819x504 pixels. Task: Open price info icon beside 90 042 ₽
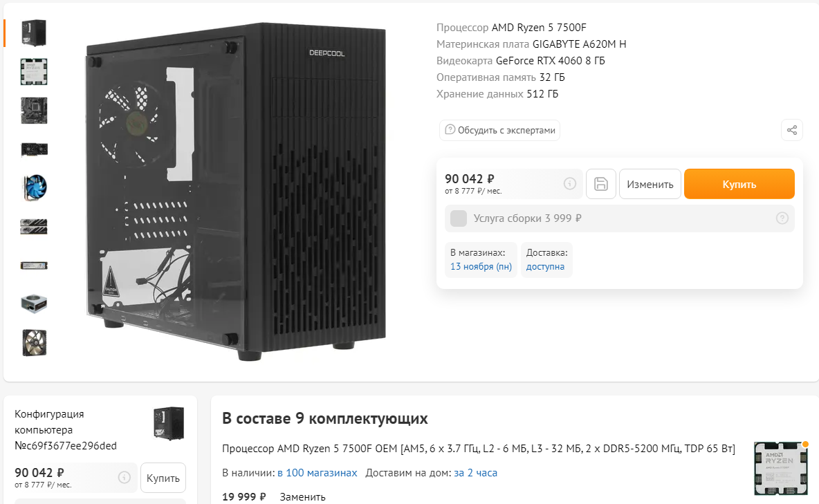(570, 184)
